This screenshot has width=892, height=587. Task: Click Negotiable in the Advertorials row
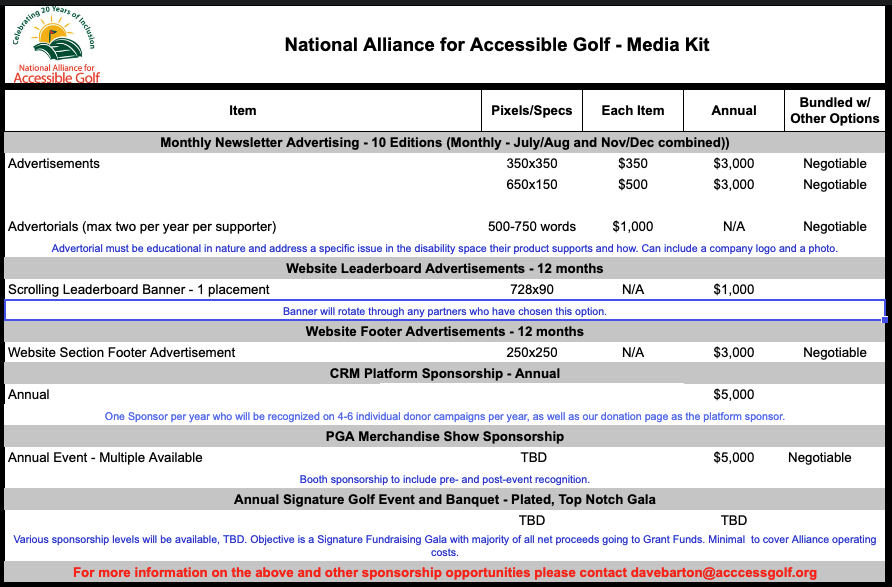(835, 227)
